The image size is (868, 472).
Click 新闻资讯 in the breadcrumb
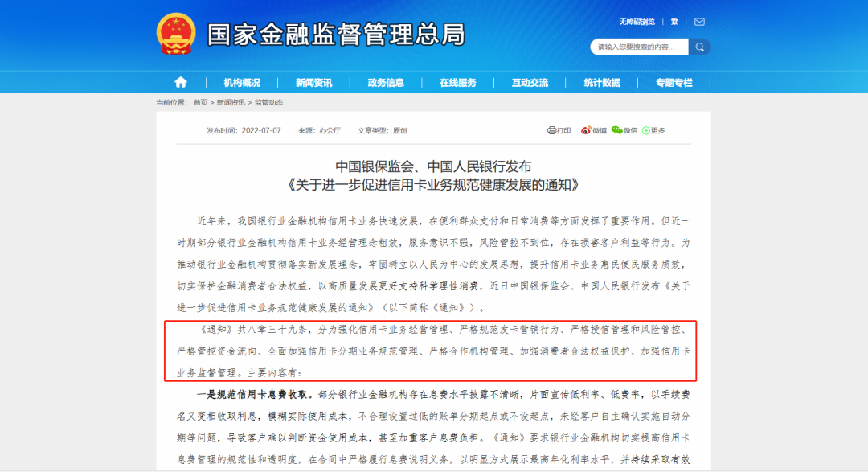click(231, 102)
